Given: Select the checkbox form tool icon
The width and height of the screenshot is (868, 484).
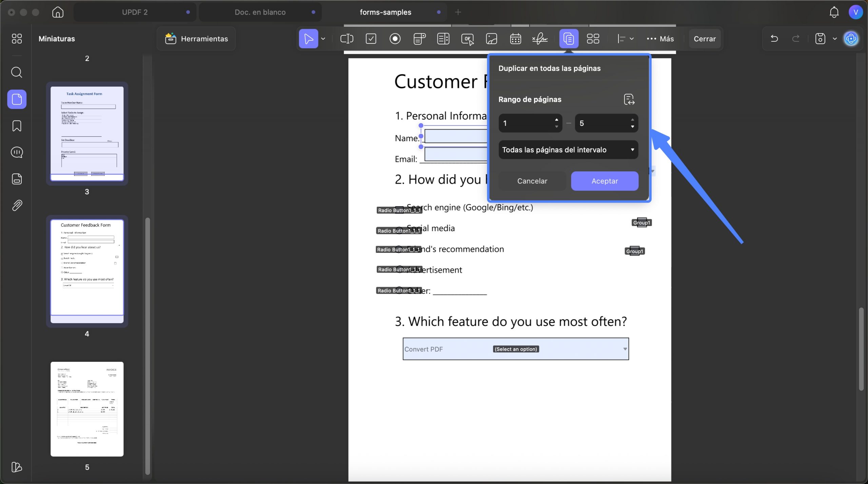Looking at the screenshot, I should [371, 39].
